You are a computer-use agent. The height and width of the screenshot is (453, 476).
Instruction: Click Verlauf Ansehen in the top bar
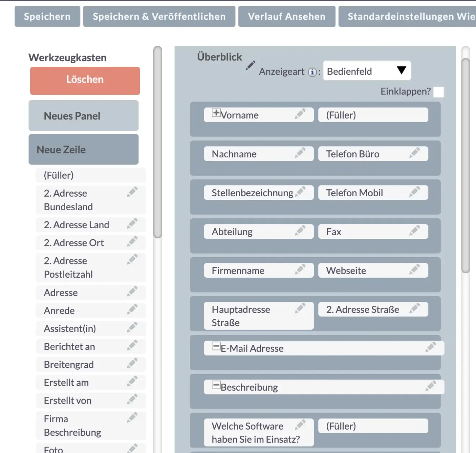(x=286, y=16)
